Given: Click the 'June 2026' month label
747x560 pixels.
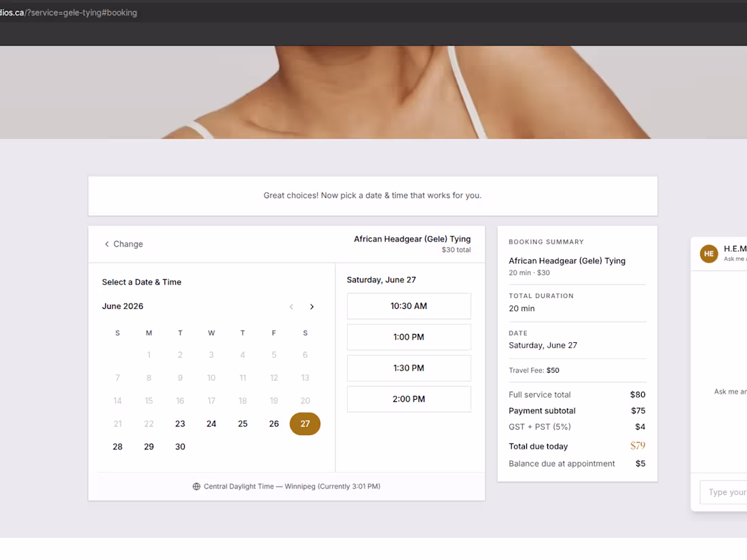Looking at the screenshot, I should pyautogui.click(x=122, y=306).
